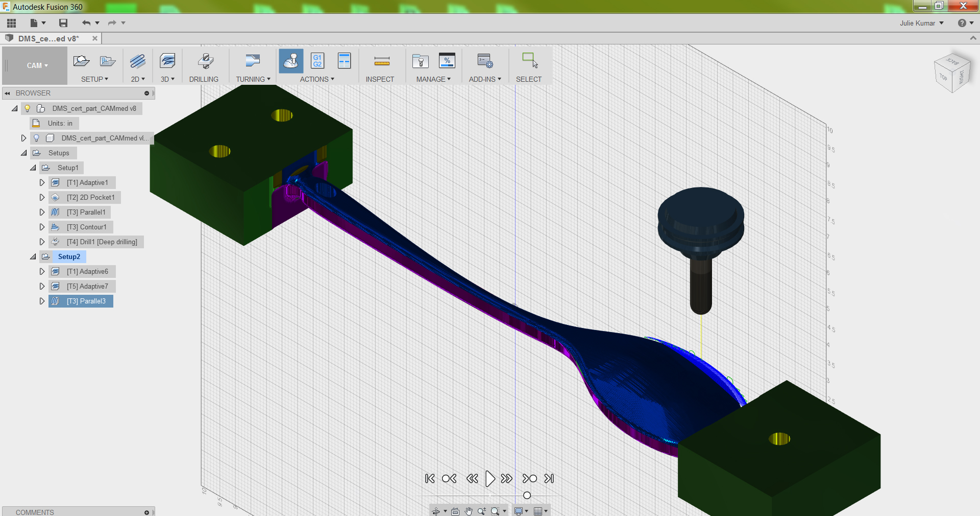This screenshot has height=516, width=980.
Task: Open the MANAGE menu
Action: click(x=433, y=79)
